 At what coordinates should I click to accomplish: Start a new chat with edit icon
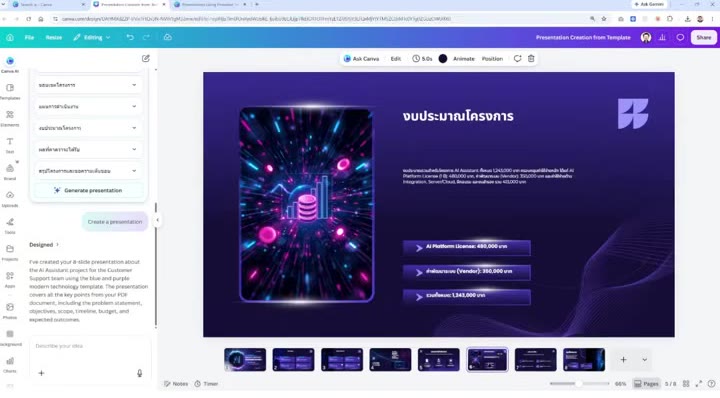click(146, 58)
